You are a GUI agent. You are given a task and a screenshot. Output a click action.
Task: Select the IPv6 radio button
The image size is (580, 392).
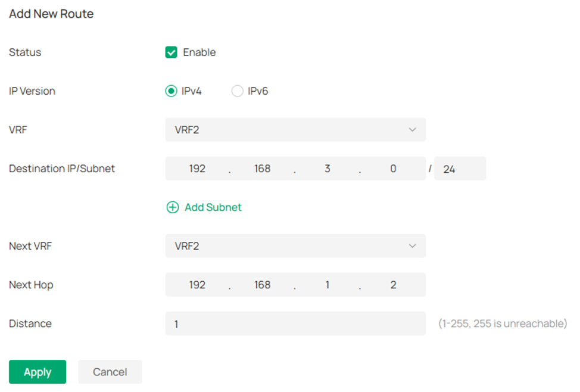click(237, 91)
